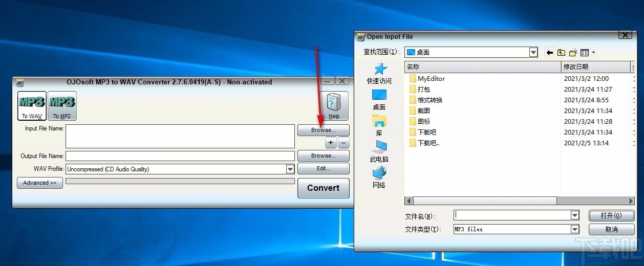The width and height of the screenshot is (644, 266).
Task: Click the Open Input File title icon
Action: 361,36
